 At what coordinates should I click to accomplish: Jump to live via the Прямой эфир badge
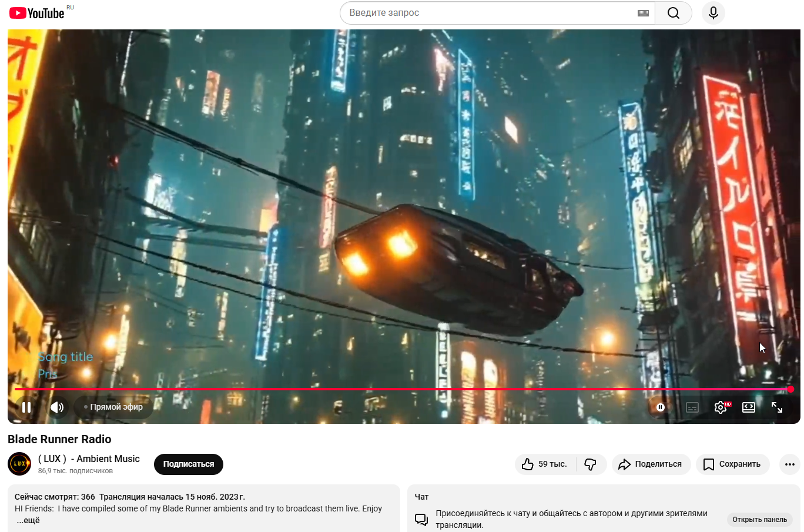(x=113, y=407)
